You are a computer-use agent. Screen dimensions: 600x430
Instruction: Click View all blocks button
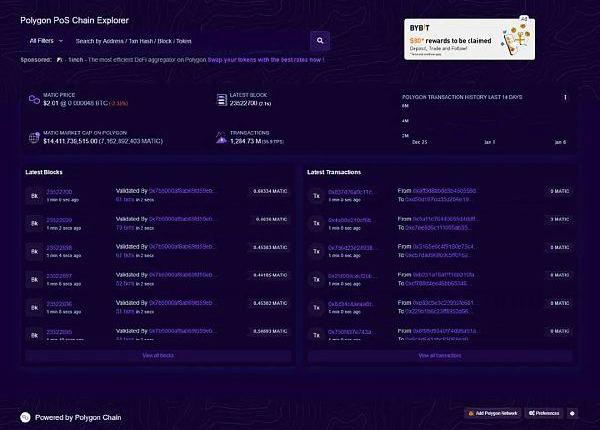pyautogui.click(x=157, y=355)
